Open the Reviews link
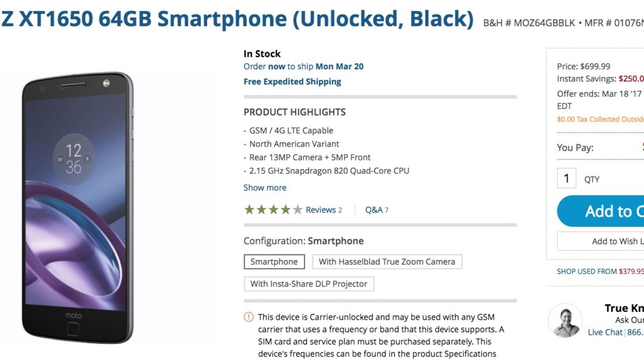 tap(324, 210)
